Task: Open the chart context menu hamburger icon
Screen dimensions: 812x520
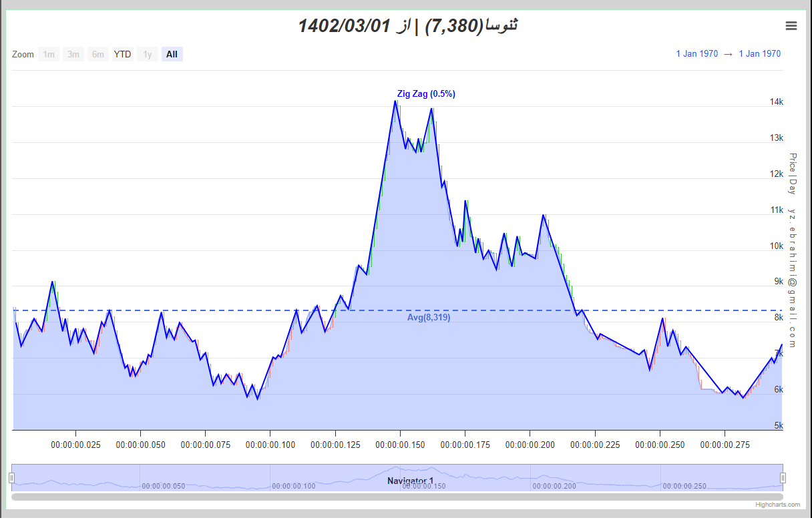Action: [791, 26]
